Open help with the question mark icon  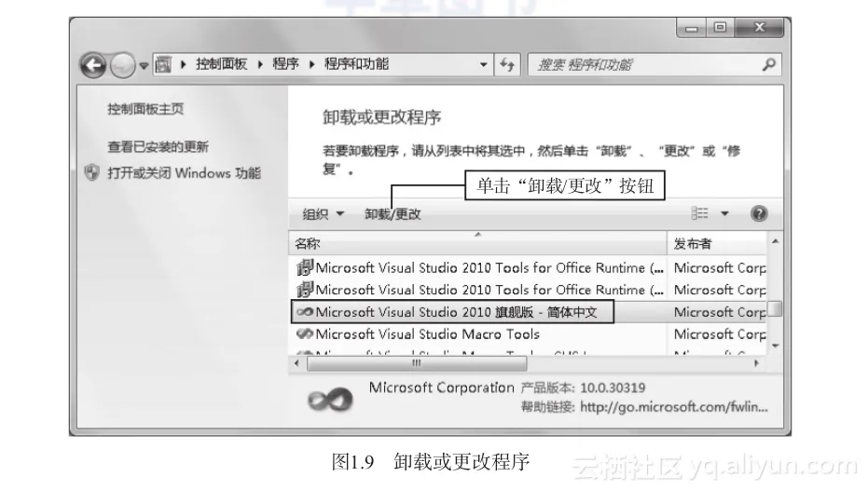(x=759, y=213)
